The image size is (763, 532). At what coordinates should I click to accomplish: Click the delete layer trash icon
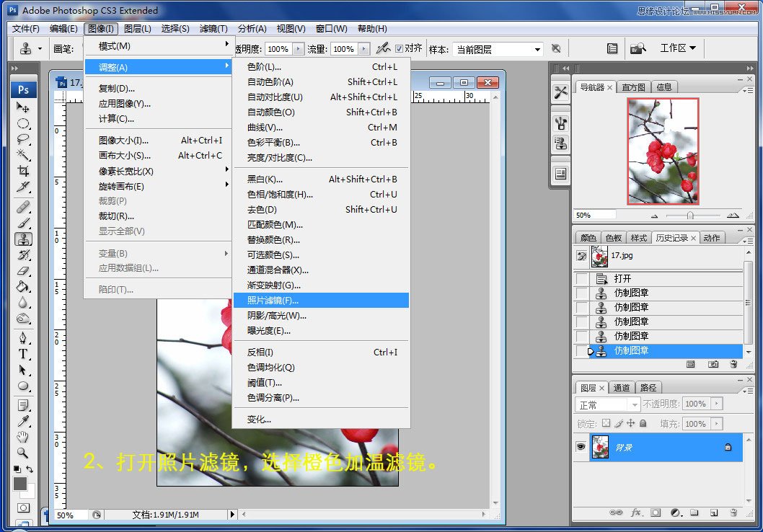tap(733, 513)
